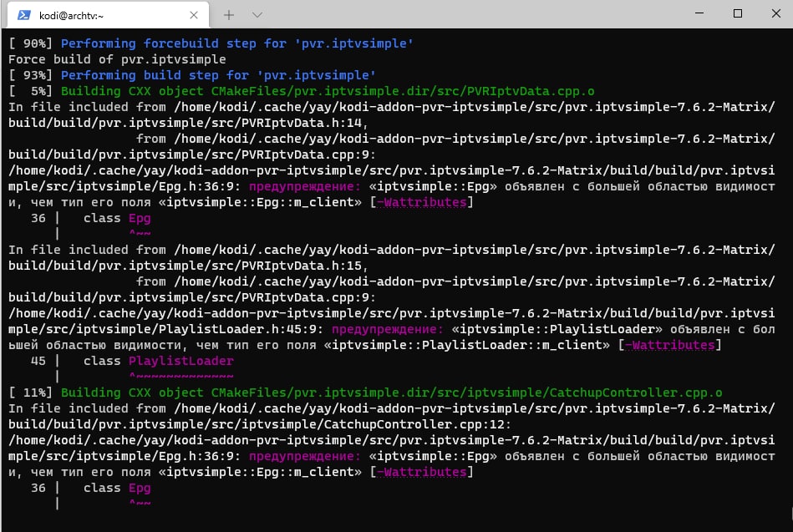Viewport: 793px width, 532px height.
Task: Close the kodi@archtv:~ tab
Action: click(194, 15)
